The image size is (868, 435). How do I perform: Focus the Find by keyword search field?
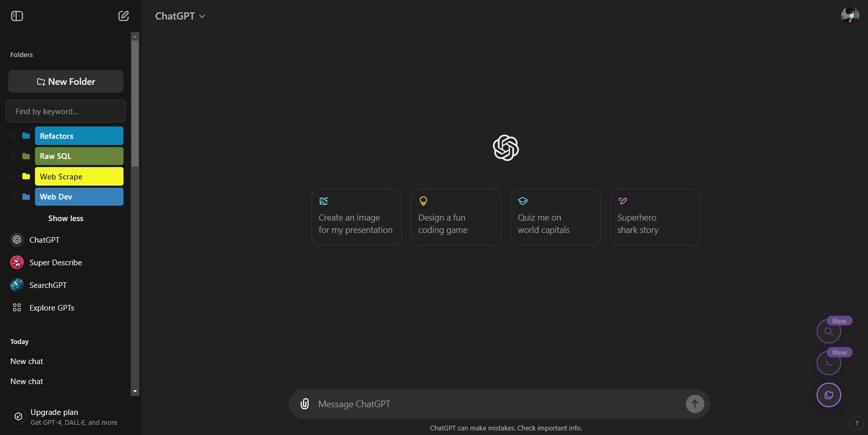pyautogui.click(x=66, y=111)
